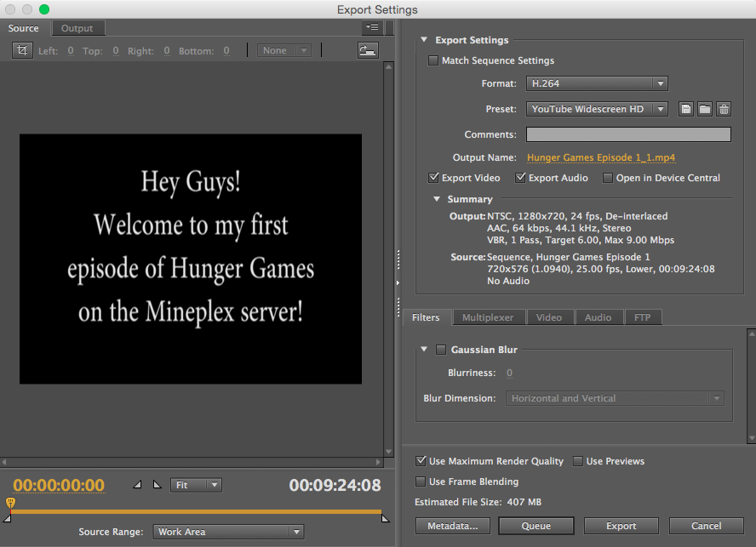756x547 pixels.
Task: Click the orange work area timeline bar
Action: (x=196, y=511)
